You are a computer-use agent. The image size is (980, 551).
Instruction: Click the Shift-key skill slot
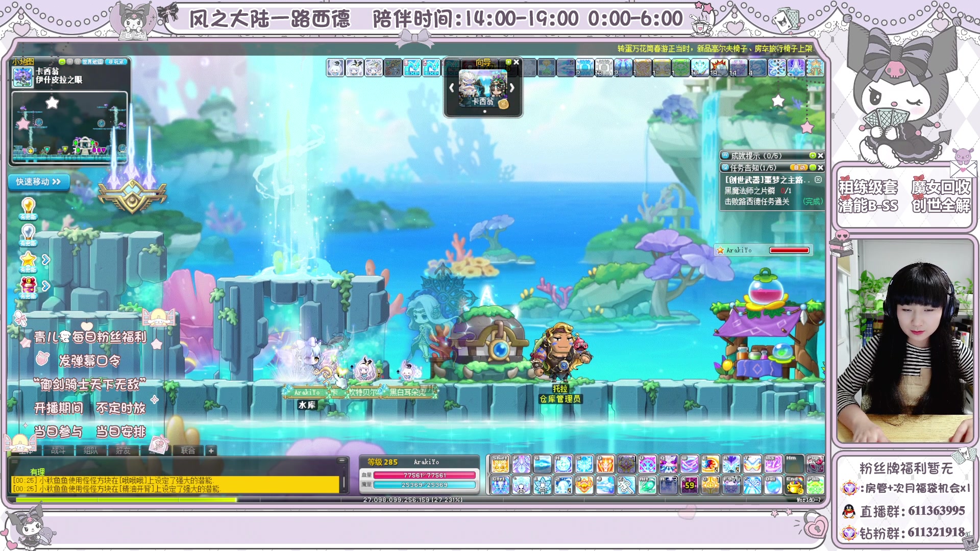point(500,464)
